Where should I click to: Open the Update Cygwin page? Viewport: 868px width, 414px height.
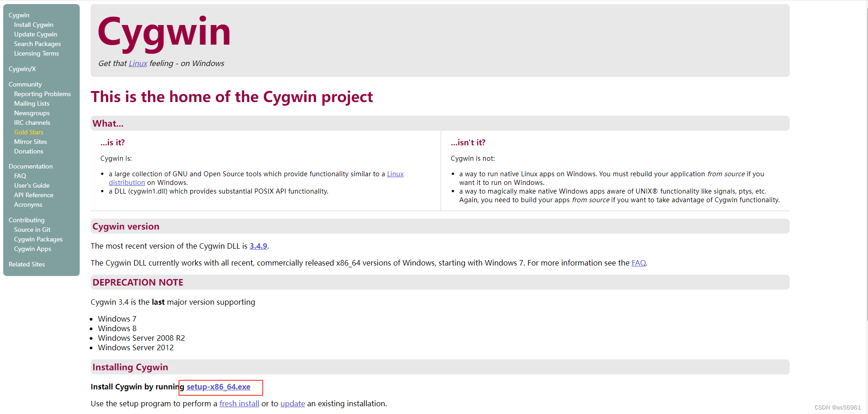click(x=35, y=34)
